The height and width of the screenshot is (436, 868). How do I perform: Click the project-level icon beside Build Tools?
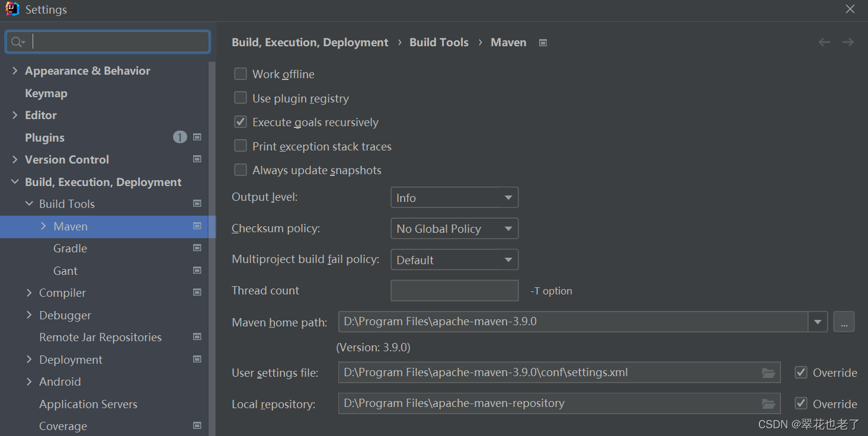tap(197, 203)
